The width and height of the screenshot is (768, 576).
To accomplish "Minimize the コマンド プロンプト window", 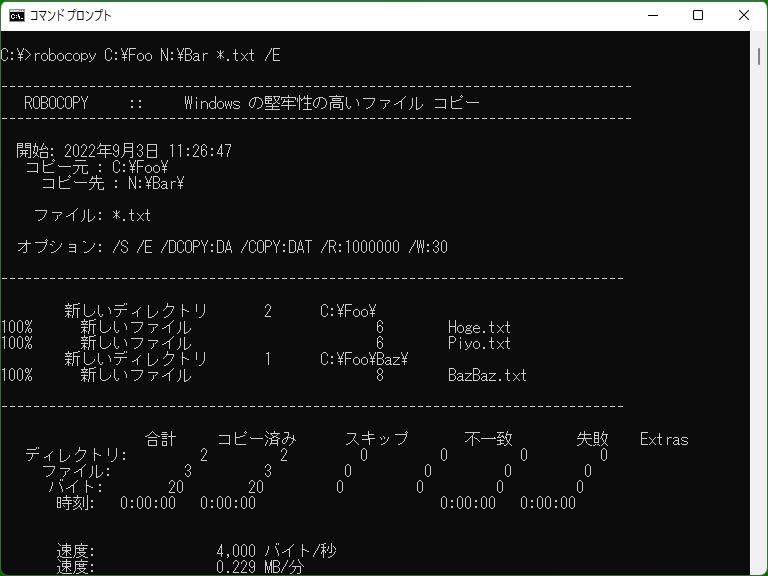I will pyautogui.click(x=653, y=15).
